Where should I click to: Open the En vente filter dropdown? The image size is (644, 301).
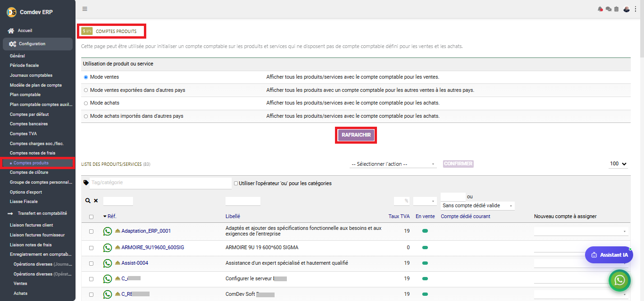[x=425, y=201]
